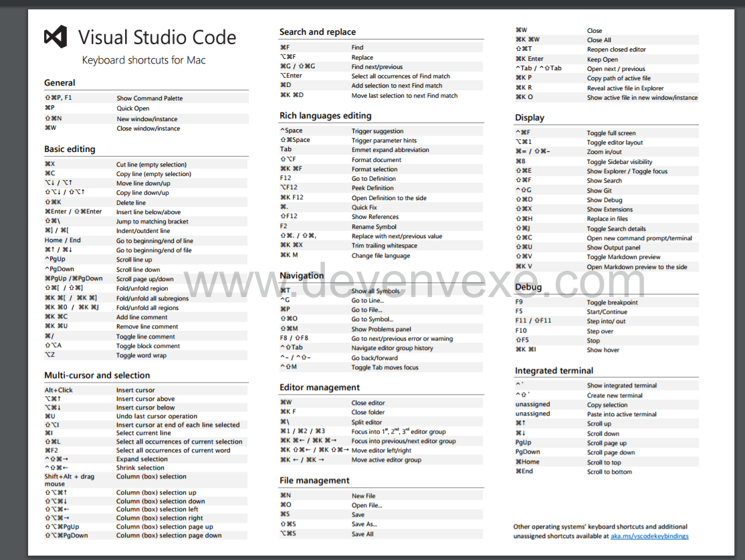The width and height of the screenshot is (745, 560).
Task: Click 'Toggle breakpoint' entry
Action: tap(612, 303)
